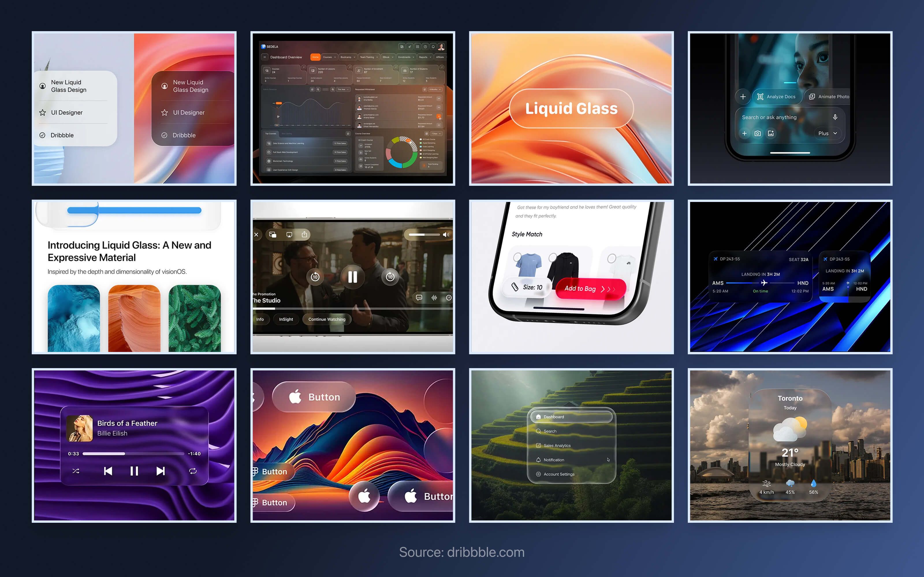Skip to next track in music player
Screen dimensions: 924x577
click(x=161, y=471)
